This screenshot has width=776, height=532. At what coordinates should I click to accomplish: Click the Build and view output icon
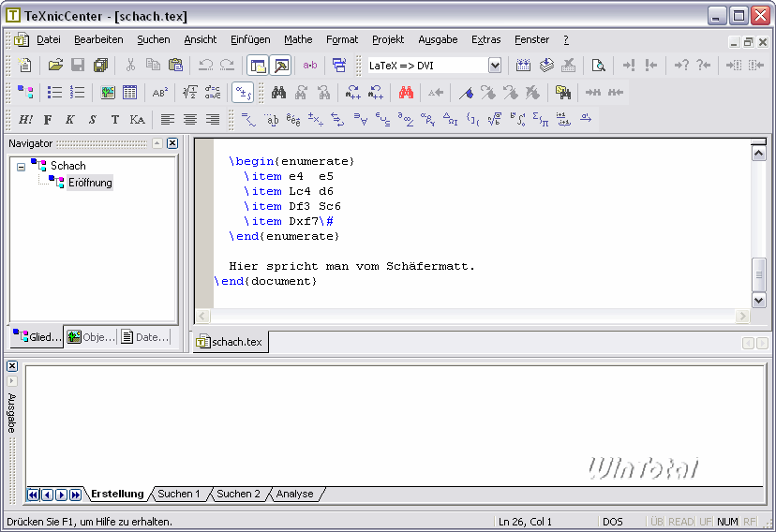pyautogui.click(x=545, y=66)
